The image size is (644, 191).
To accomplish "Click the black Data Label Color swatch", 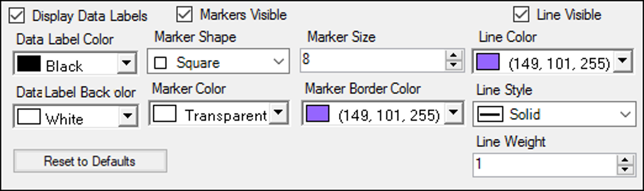I will (x=29, y=64).
